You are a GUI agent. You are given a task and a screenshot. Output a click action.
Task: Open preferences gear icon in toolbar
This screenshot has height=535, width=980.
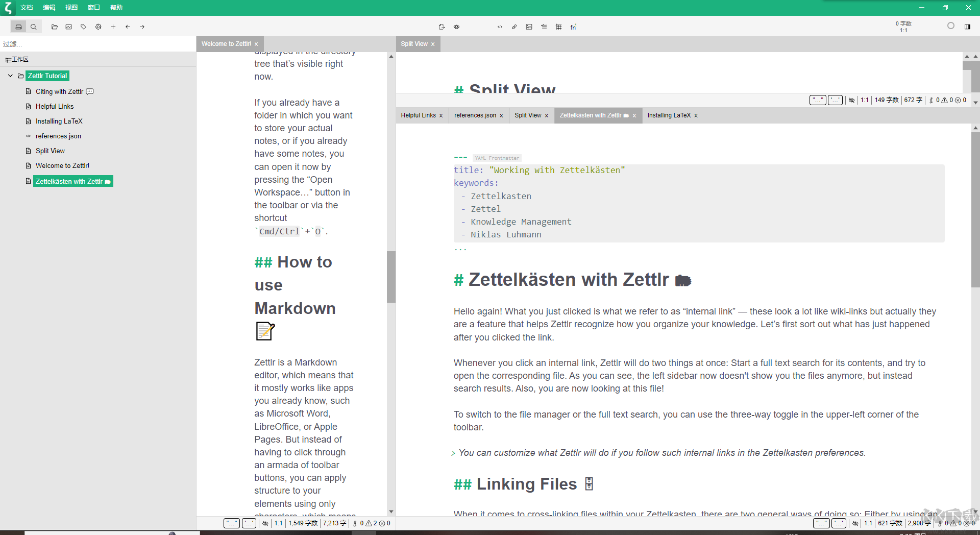coord(99,27)
